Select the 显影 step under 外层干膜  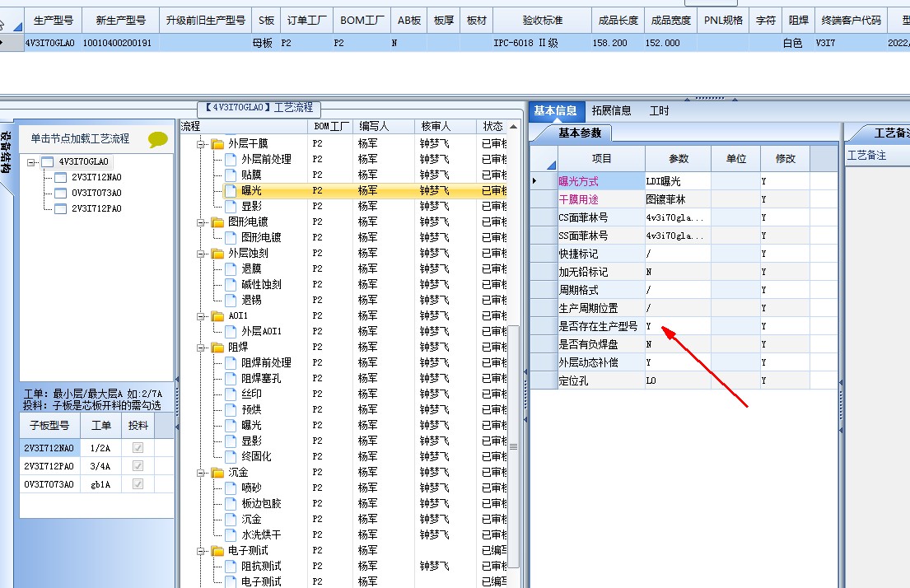click(251, 206)
